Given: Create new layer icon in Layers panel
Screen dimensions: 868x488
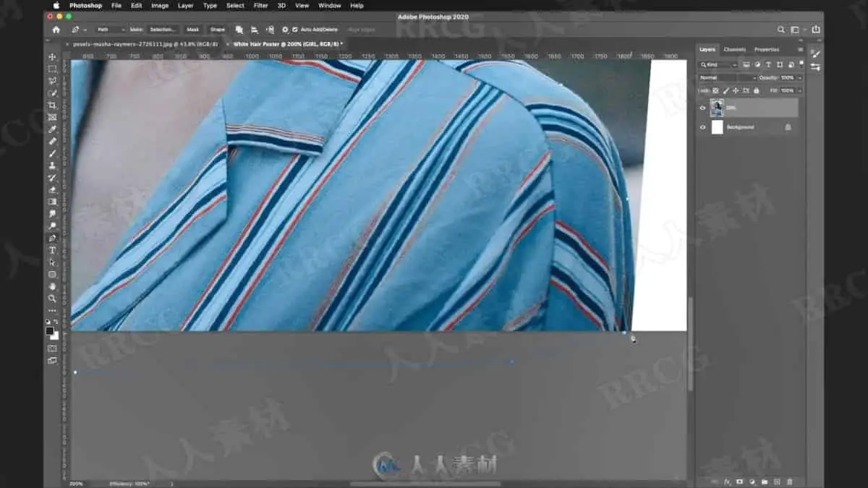Looking at the screenshot, I should (x=776, y=481).
